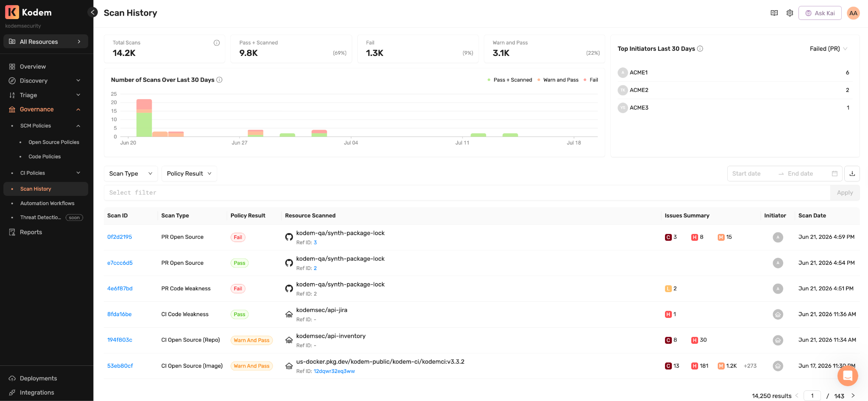Download scan history export icon
This screenshot has height=401, width=868.
point(852,173)
